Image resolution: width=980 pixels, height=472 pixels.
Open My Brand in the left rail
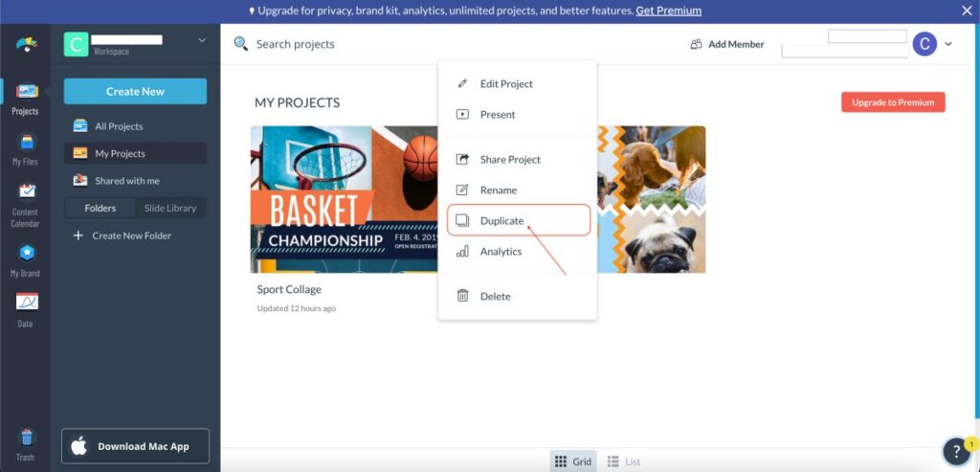(x=26, y=260)
